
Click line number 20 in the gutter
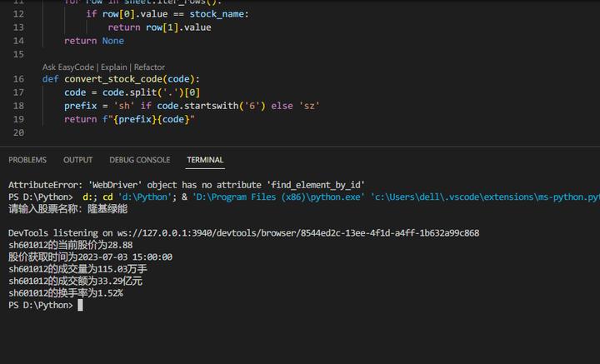[x=18, y=132]
